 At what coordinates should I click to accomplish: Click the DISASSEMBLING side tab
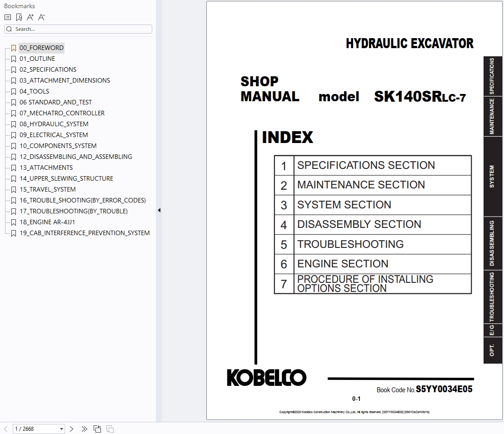tap(492, 243)
